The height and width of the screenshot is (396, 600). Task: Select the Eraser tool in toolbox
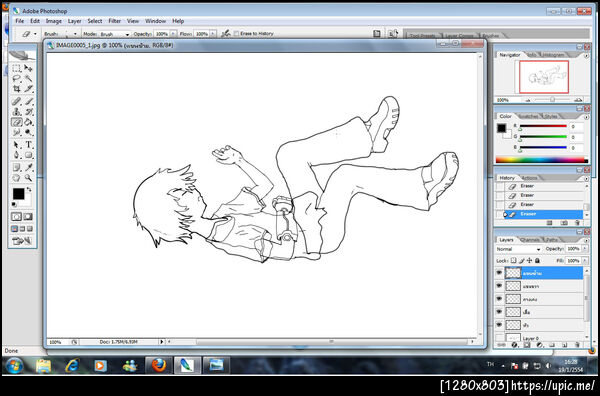coord(16,122)
